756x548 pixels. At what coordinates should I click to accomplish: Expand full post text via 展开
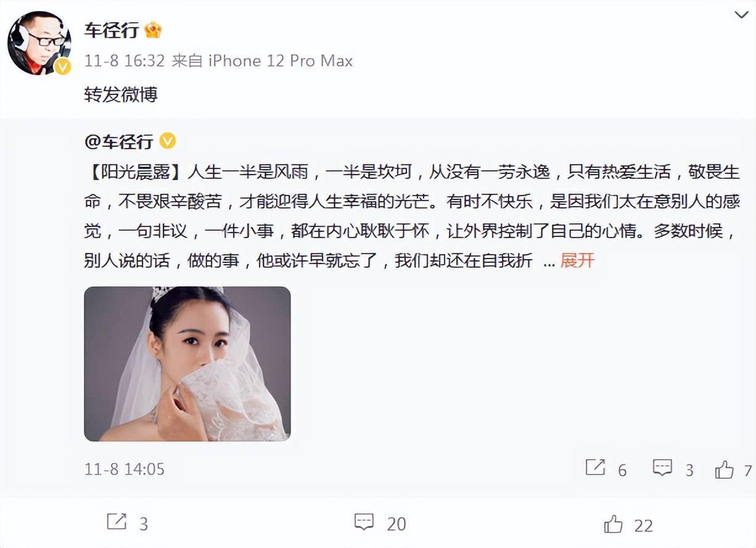(577, 260)
